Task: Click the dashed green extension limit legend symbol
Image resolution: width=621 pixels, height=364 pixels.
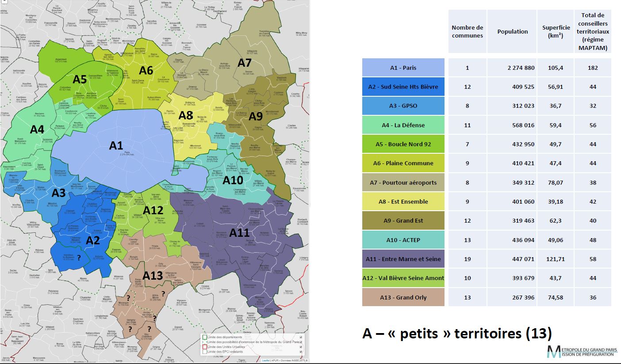Action: click(205, 342)
